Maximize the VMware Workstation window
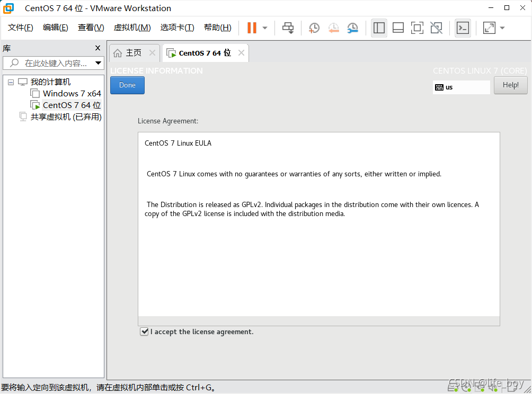The image size is (532, 394). (507, 8)
